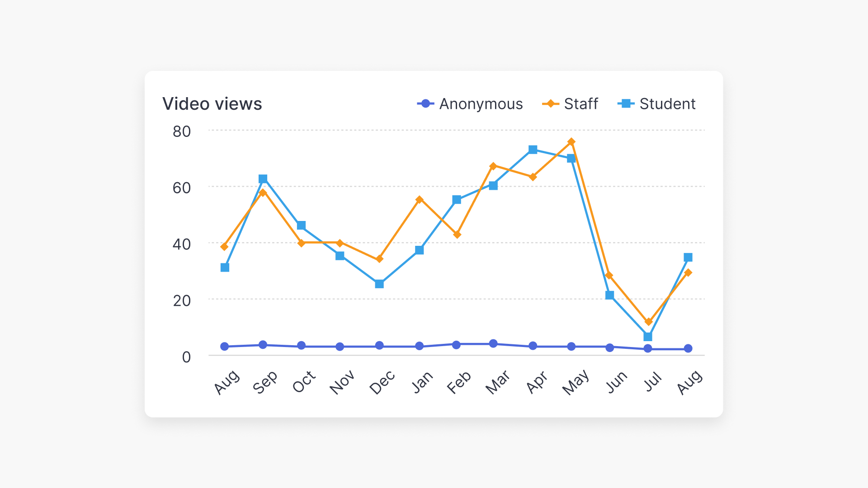
Task: Select the Student data point for Apr
Action: pos(532,149)
